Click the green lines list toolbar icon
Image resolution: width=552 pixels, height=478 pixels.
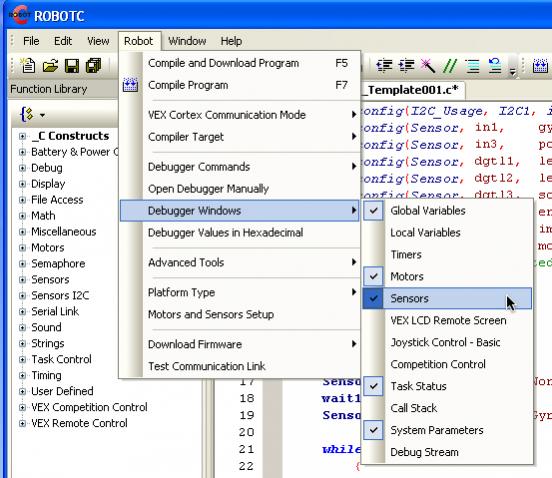472,65
